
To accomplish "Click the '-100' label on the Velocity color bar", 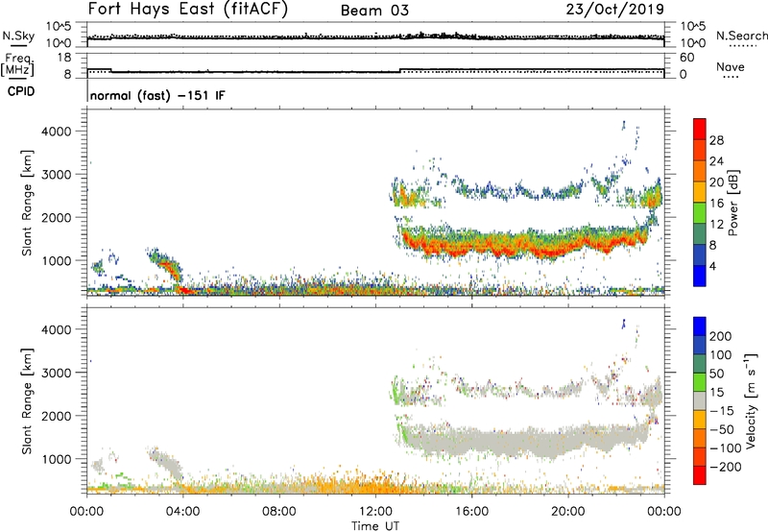I will coord(726,447).
